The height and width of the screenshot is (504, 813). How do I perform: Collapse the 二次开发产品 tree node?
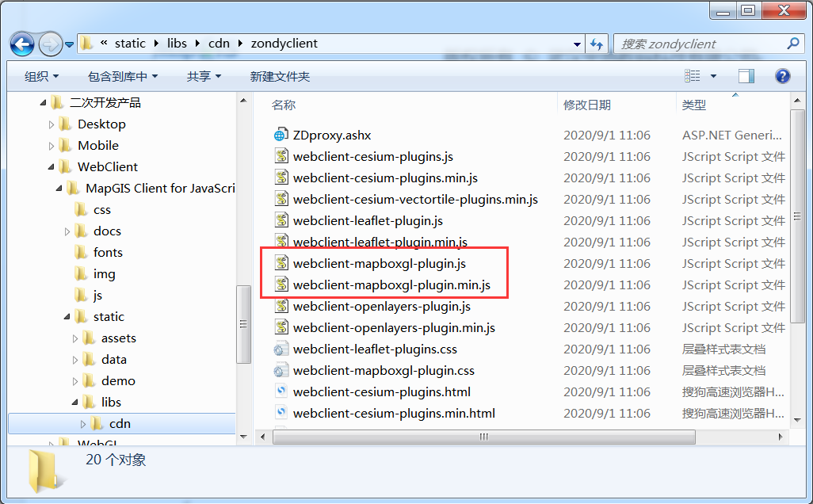click(x=43, y=103)
